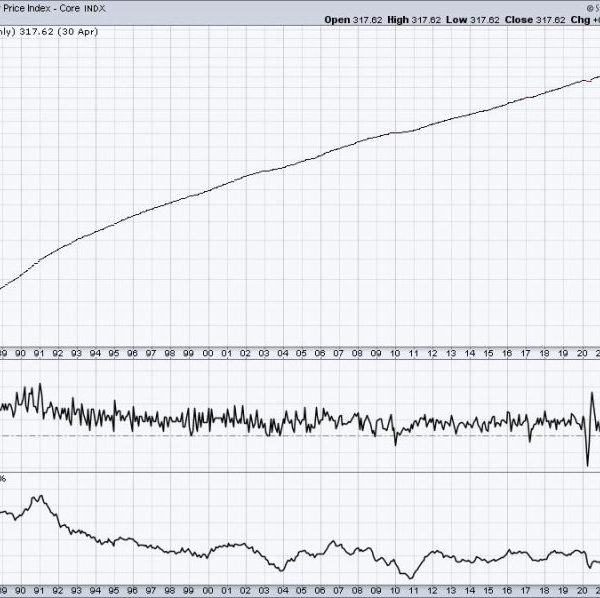Screen dimensions: 600x598
Task: Click the '317.62 (30 Apr)' legend label
Action: pos(43,30)
